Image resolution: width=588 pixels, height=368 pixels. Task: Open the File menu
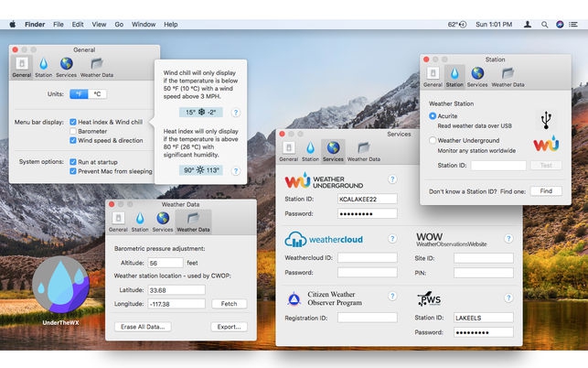(59, 25)
